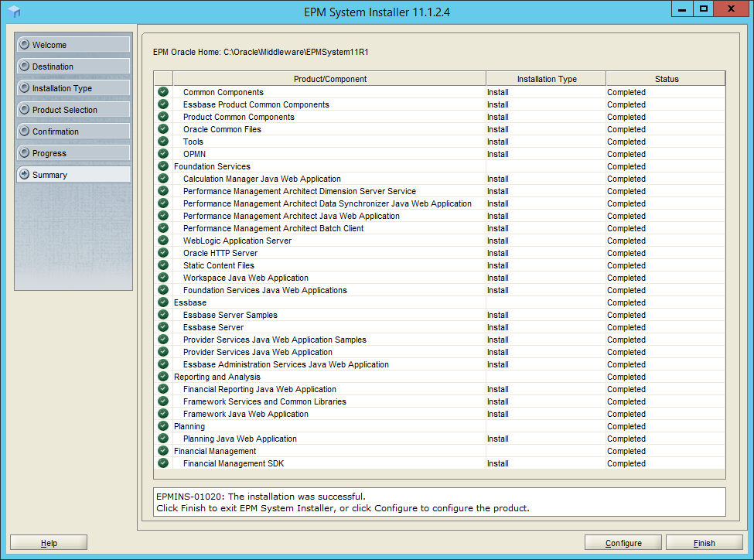The height and width of the screenshot is (560, 754).
Task: Switch to the Installation Type step
Action: pos(73,87)
